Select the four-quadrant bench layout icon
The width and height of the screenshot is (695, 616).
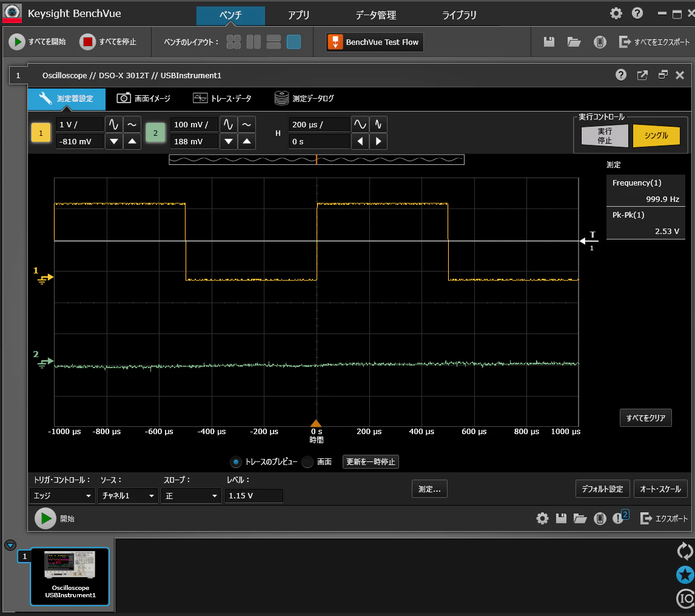tap(233, 42)
